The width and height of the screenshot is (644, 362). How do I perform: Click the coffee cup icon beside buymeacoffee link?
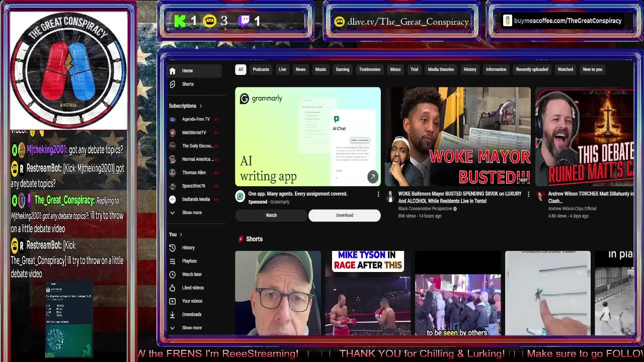click(x=507, y=21)
